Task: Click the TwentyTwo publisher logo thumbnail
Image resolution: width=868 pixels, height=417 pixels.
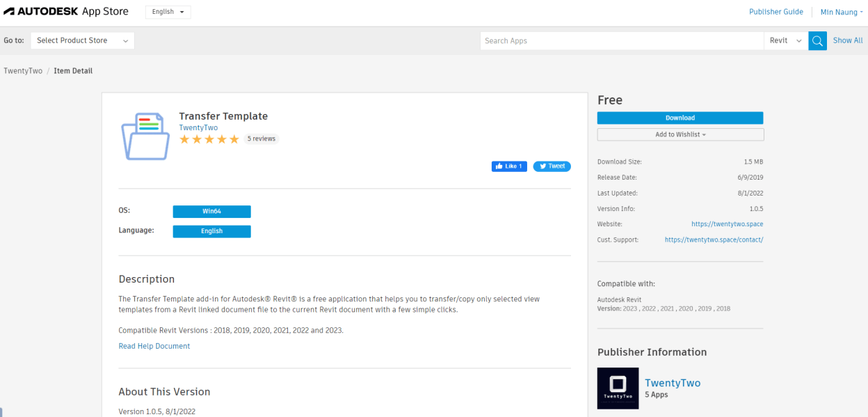Action: click(618, 388)
